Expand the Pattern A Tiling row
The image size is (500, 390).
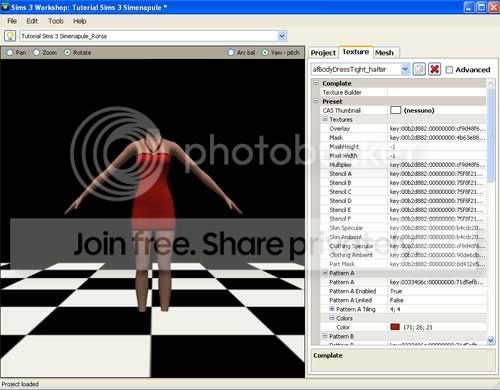pos(332,309)
